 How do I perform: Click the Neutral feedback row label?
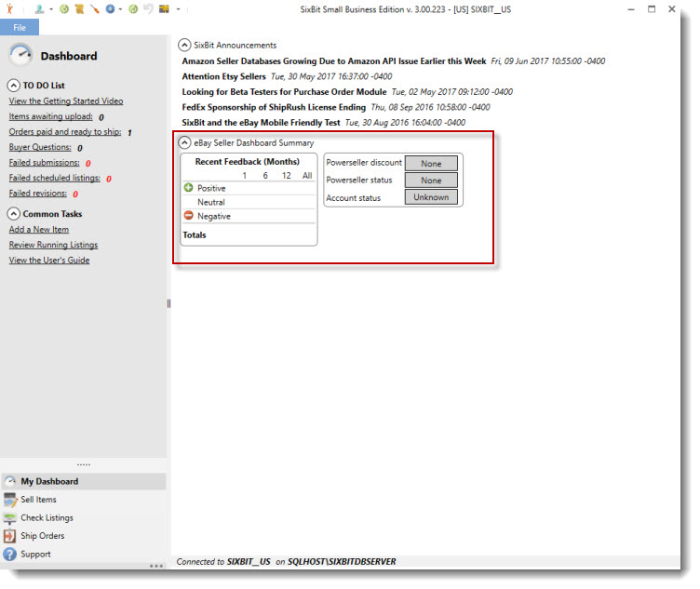point(211,202)
